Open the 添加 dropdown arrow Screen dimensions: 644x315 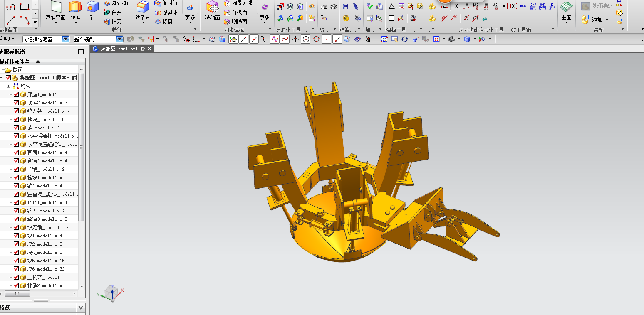coord(607,20)
